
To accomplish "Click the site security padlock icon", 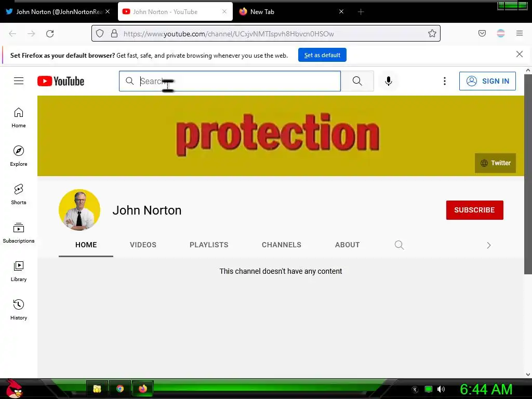I will click(114, 33).
